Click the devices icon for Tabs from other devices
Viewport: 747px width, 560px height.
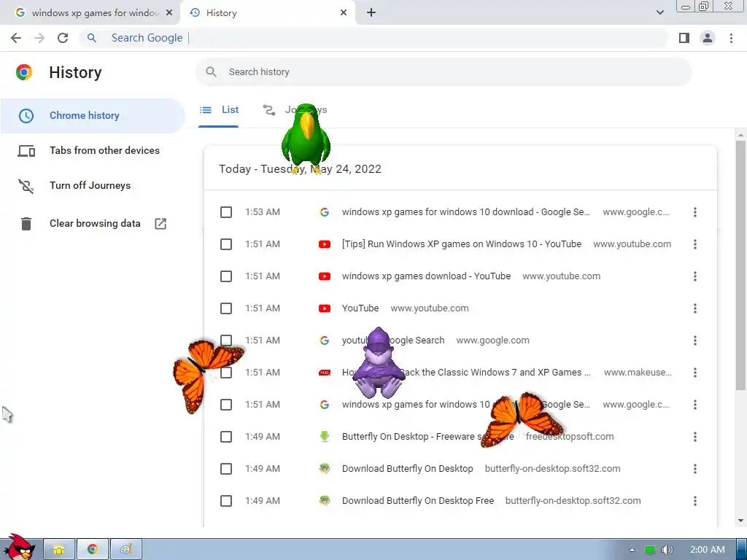tap(26, 151)
